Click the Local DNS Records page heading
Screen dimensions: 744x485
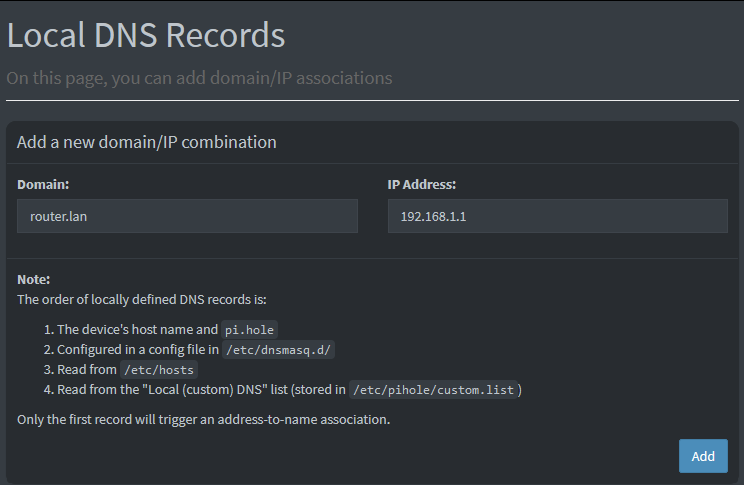[x=146, y=35]
